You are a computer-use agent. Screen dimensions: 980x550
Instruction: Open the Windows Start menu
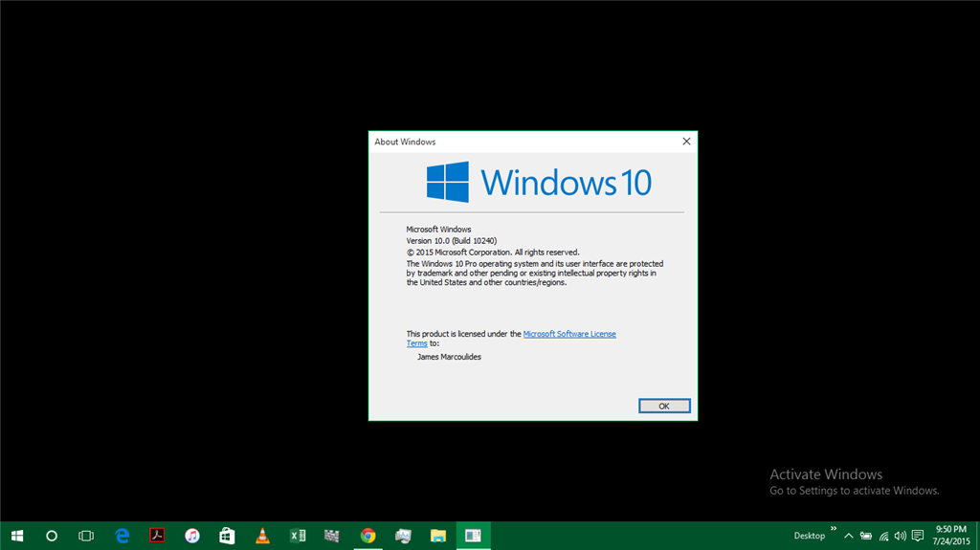17,536
